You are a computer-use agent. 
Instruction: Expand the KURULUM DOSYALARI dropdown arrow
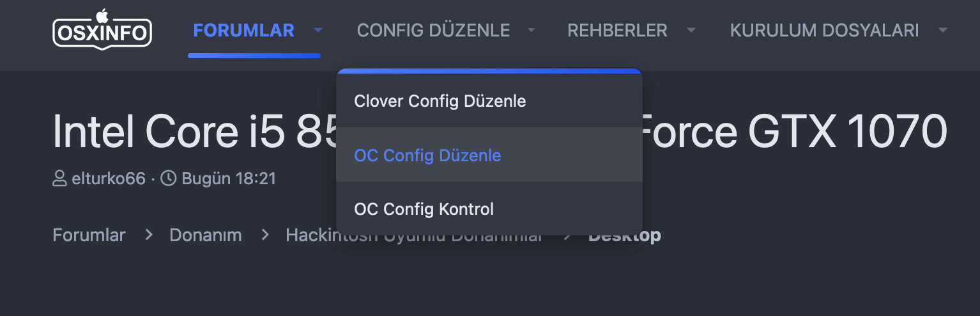943,30
